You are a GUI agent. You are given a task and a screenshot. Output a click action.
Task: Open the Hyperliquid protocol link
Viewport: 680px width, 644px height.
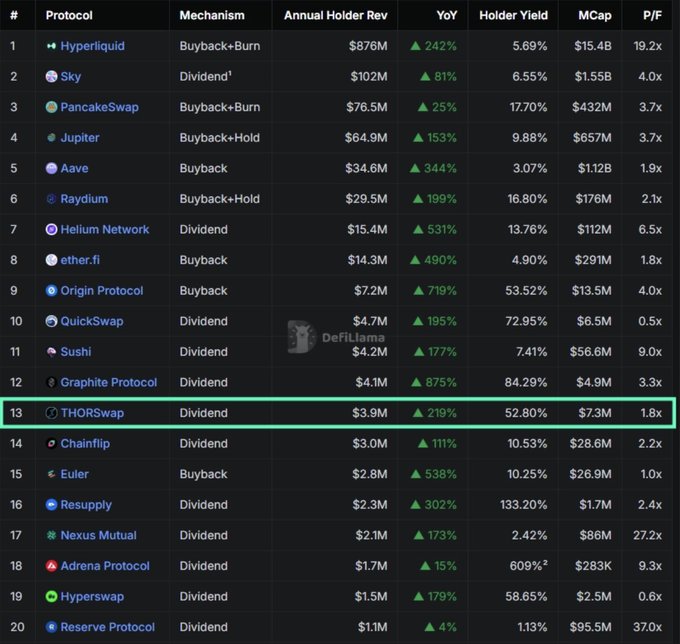[x=92, y=46]
